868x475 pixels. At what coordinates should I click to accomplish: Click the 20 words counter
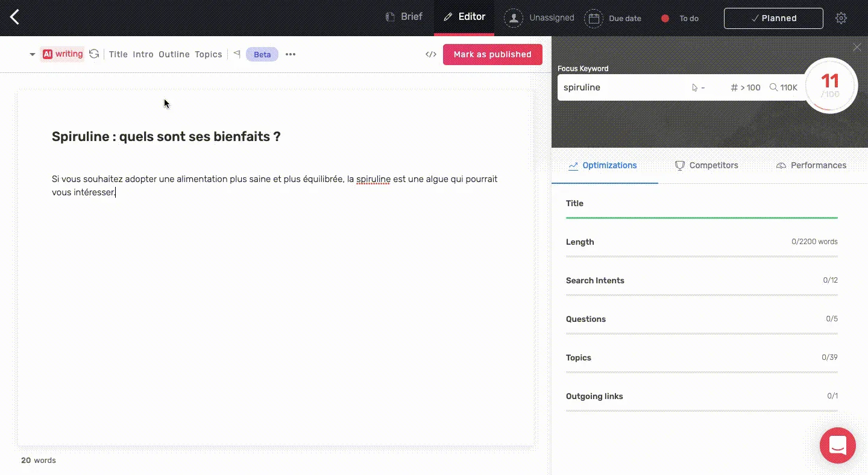(39, 461)
